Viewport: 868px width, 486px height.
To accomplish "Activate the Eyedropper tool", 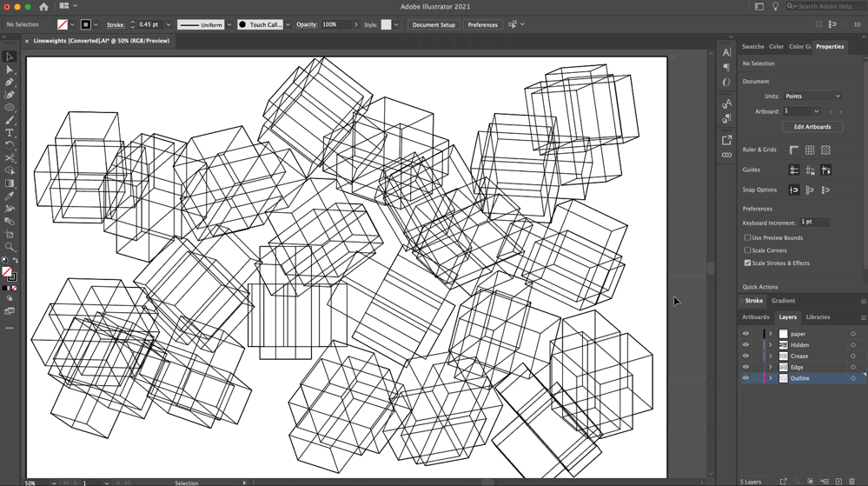I will point(10,196).
